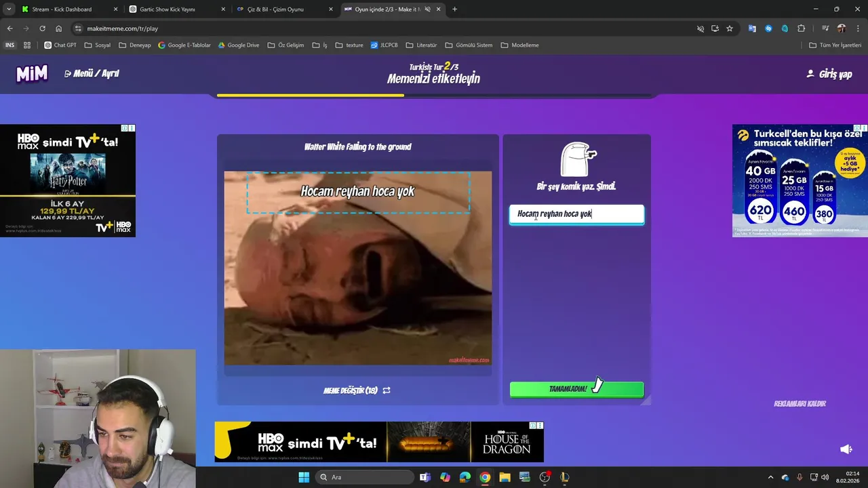
Task: Click the microphone tray icon
Action: pos(800,477)
